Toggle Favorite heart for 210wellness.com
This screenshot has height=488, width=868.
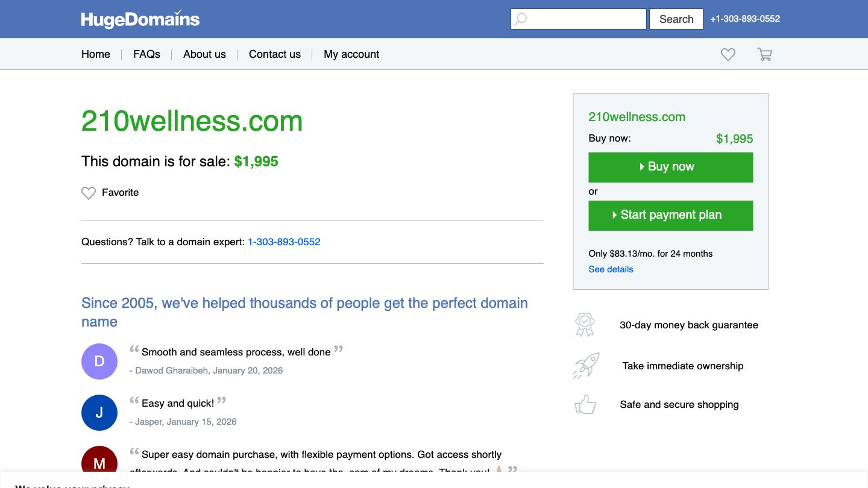(x=89, y=193)
